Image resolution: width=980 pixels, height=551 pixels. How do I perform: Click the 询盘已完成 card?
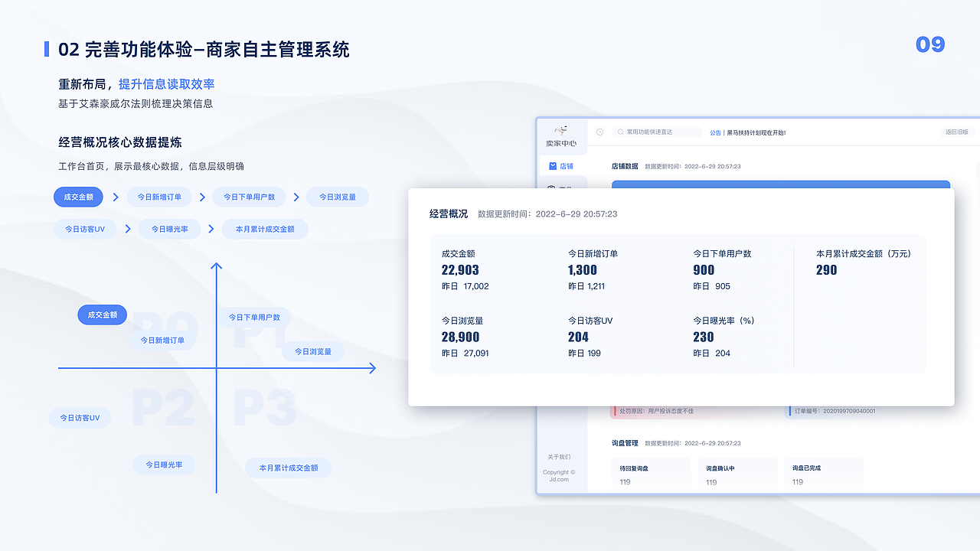823,473
